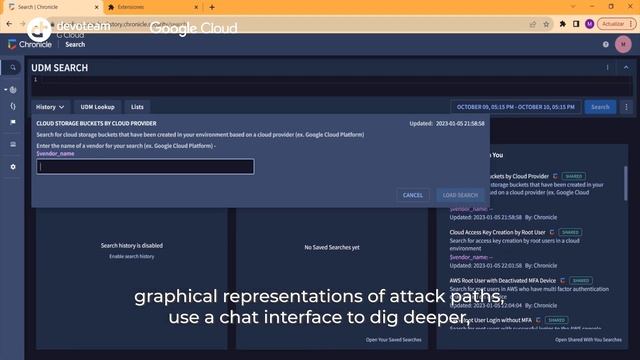Click the Search label in Chronicle header
Screen dimensions: 640x360
click(75, 44)
